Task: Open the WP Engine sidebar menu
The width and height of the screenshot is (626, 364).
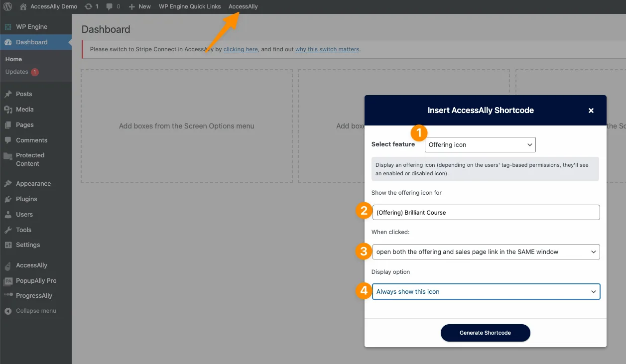Action: pyautogui.click(x=36, y=27)
